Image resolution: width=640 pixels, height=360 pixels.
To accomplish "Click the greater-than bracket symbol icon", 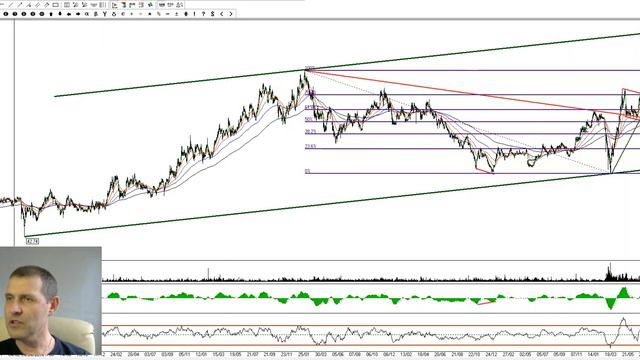I will tap(231, 14).
